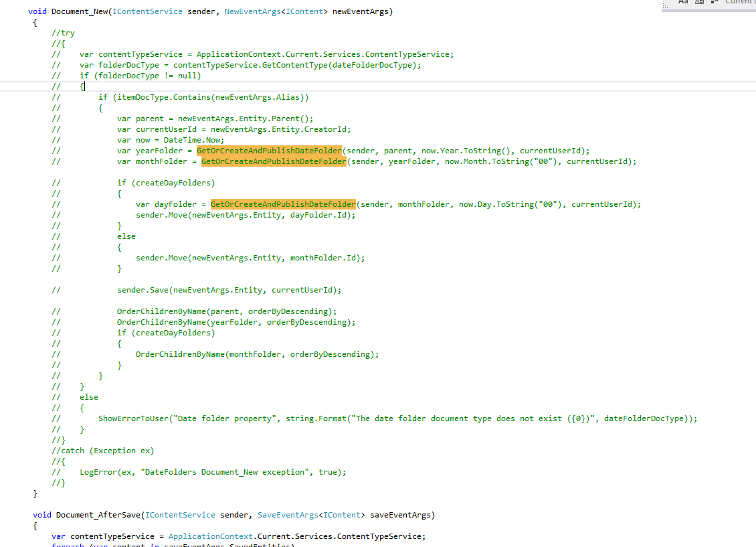Image resolution: width=756 pixels, height=547 pixels.
Task: Click 'now.Day.ToString("00")' argument
Action: point(510,204)
